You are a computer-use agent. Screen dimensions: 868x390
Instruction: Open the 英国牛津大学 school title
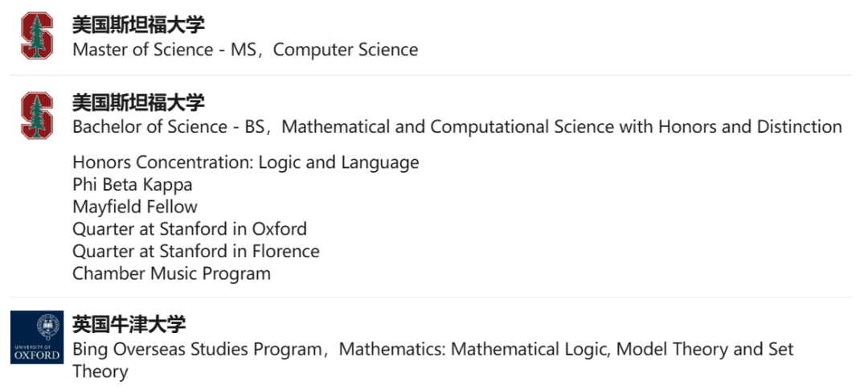pos(129,325)
